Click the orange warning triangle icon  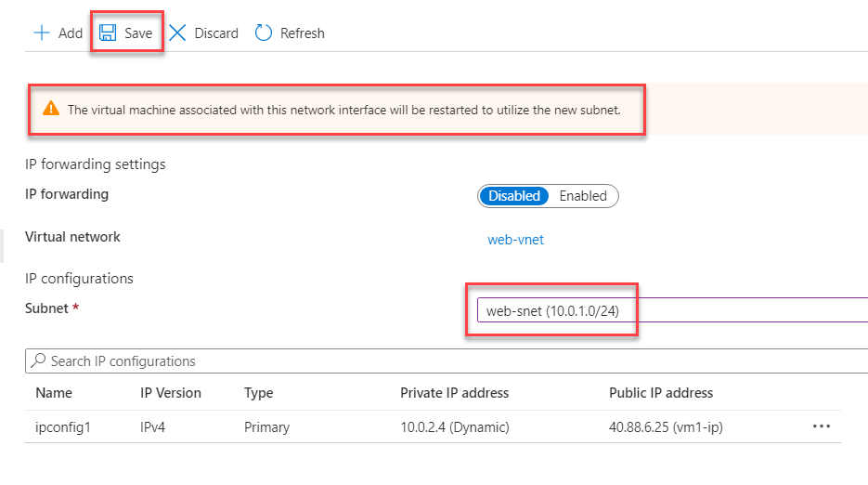50,110
